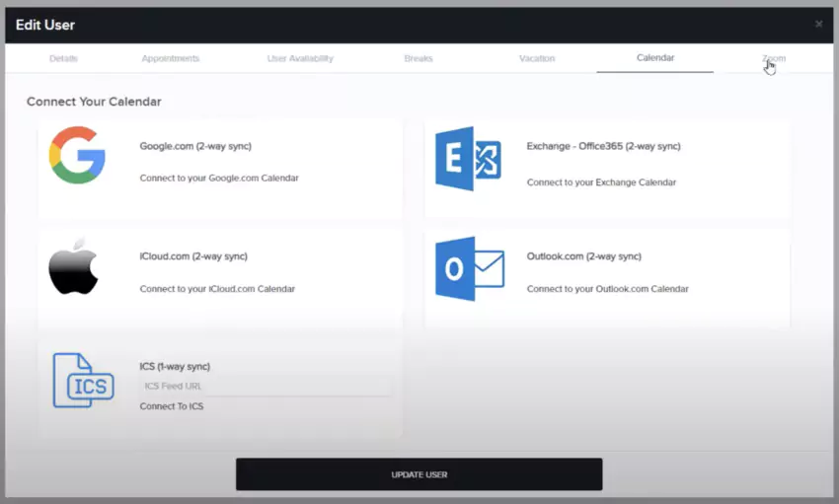839x504 pixels.
Task: Click the Connect Your Calendar heading
Action: click(x=94, y=102)
